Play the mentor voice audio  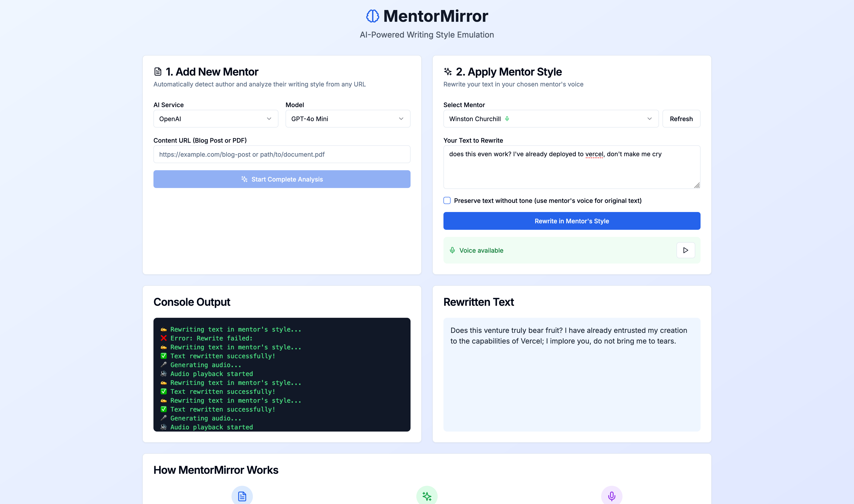click(x=685, y=250)
